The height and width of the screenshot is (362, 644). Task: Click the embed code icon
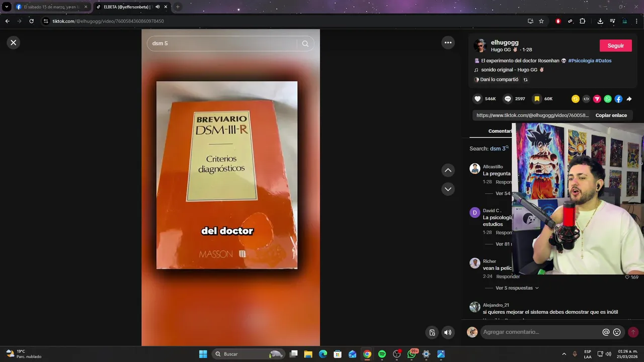tap(586, 99)
